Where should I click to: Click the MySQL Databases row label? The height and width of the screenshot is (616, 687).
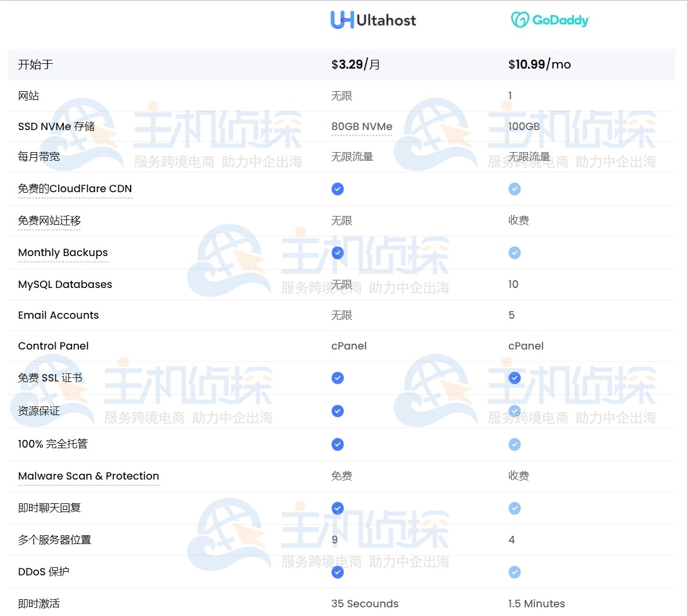click(66, 284)
